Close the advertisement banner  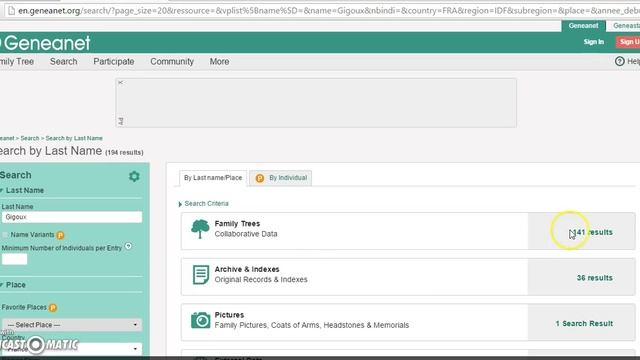[x=120, y=82]
